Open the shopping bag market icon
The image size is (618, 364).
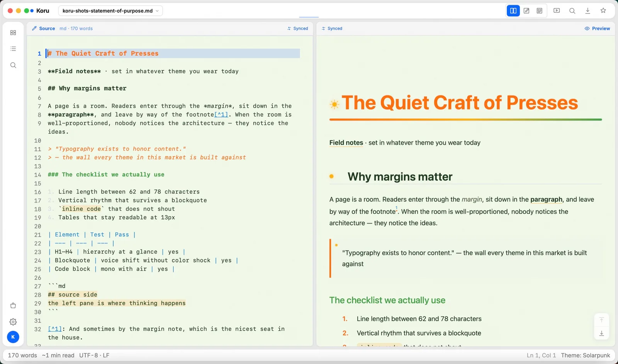point(13,305)
